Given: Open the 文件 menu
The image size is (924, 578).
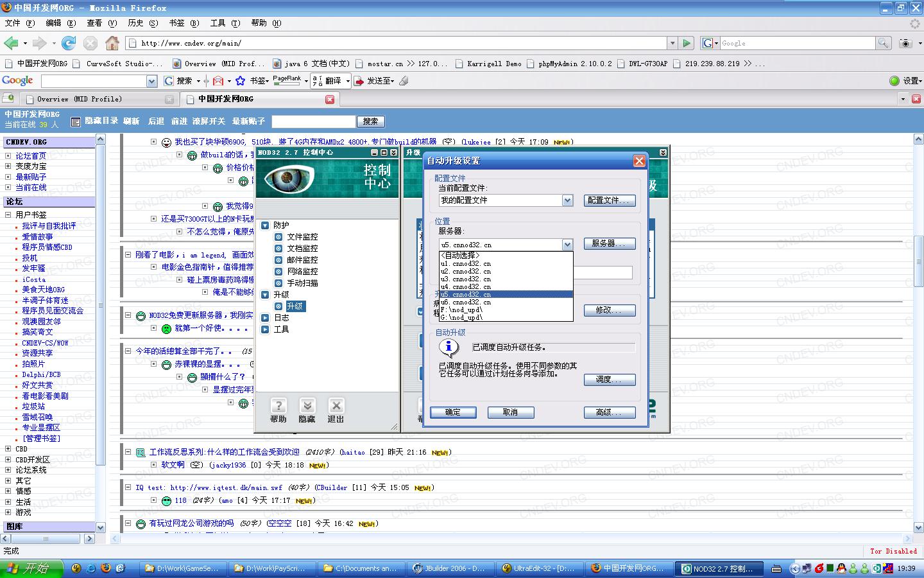Looking at the screenshot, I should (x=19, y=23).
